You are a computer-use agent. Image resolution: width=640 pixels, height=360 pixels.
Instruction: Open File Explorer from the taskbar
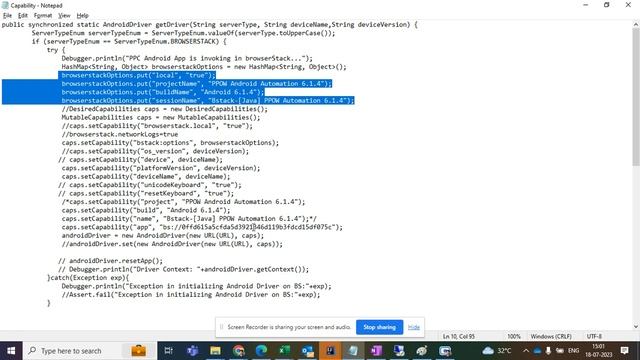215,351
